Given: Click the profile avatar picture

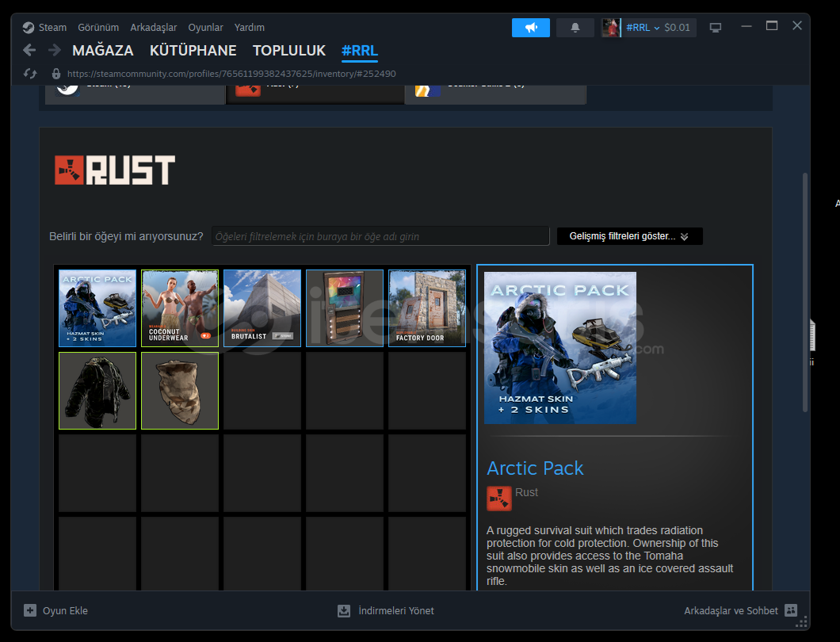Looking at the screenshot, I should tap(610, 27).
